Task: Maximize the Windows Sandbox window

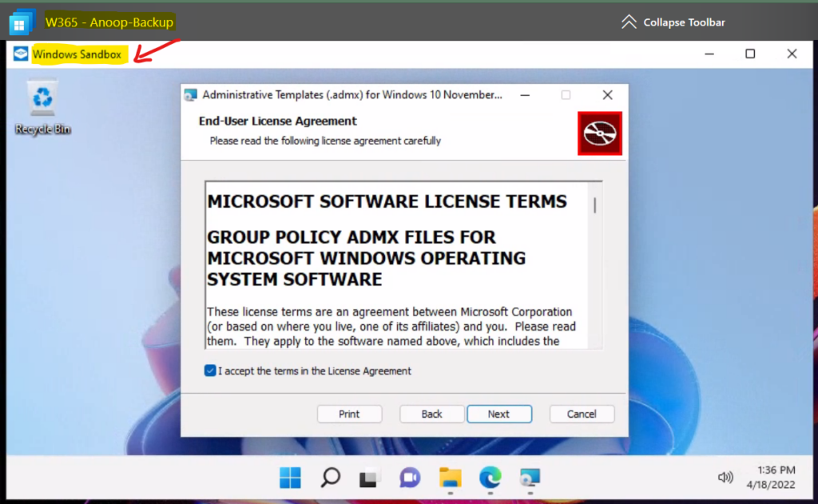Action: point(750,54)
